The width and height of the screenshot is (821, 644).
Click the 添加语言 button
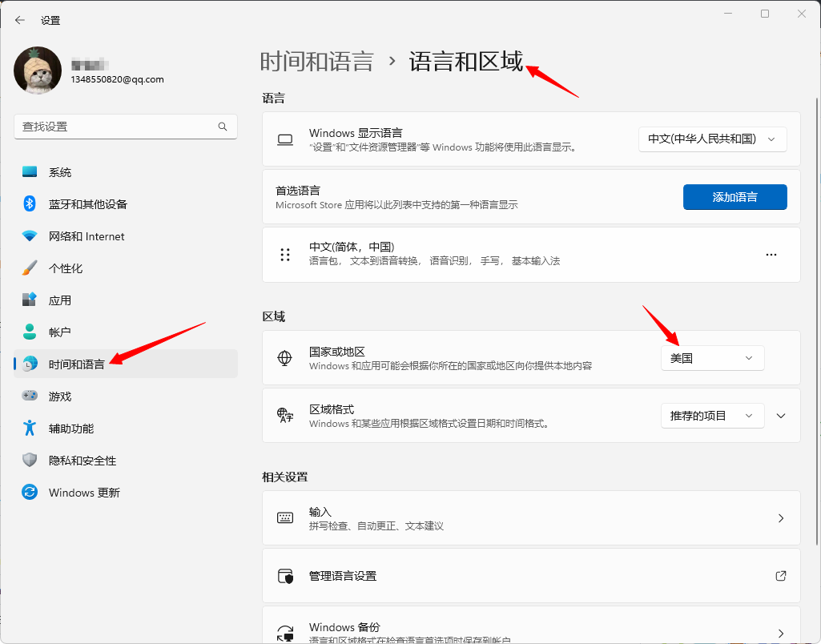coord(734,196)
